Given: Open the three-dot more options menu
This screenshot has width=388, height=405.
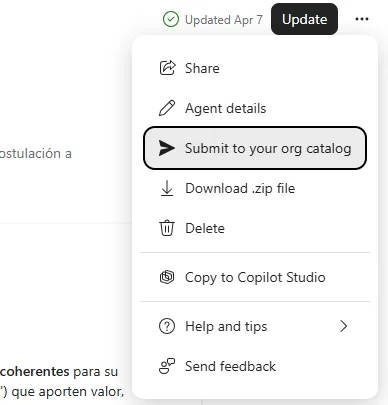Looking at the screenshot, I should (x=362, y=19).
